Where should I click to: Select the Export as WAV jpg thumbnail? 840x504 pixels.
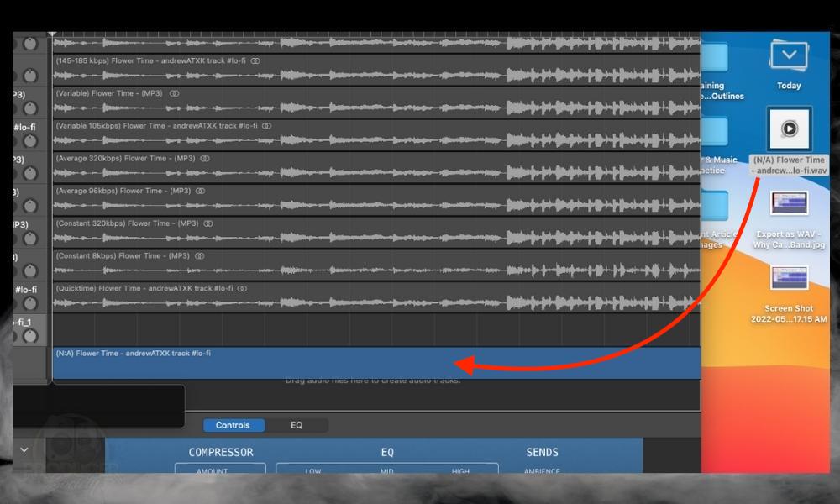coord(789,203)
